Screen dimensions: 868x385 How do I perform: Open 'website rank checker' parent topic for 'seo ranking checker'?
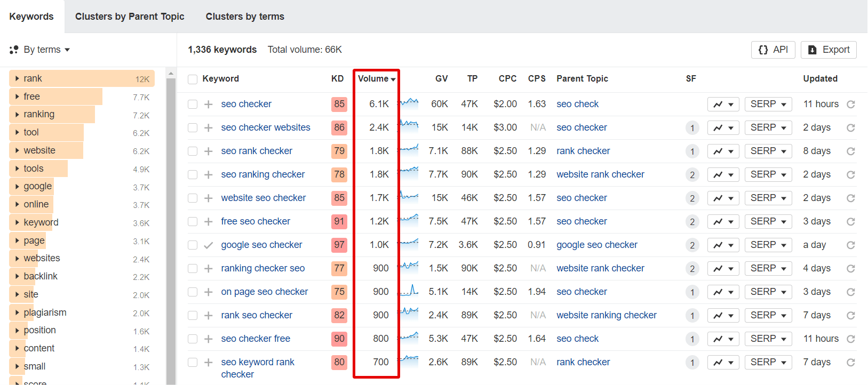click(600, 174)
